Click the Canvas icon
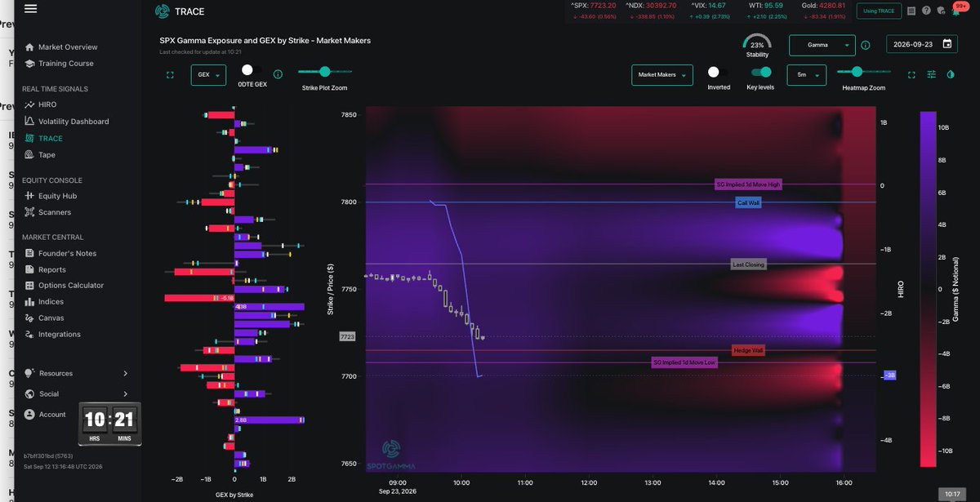980x502 pixels. (x=30, y=318)
